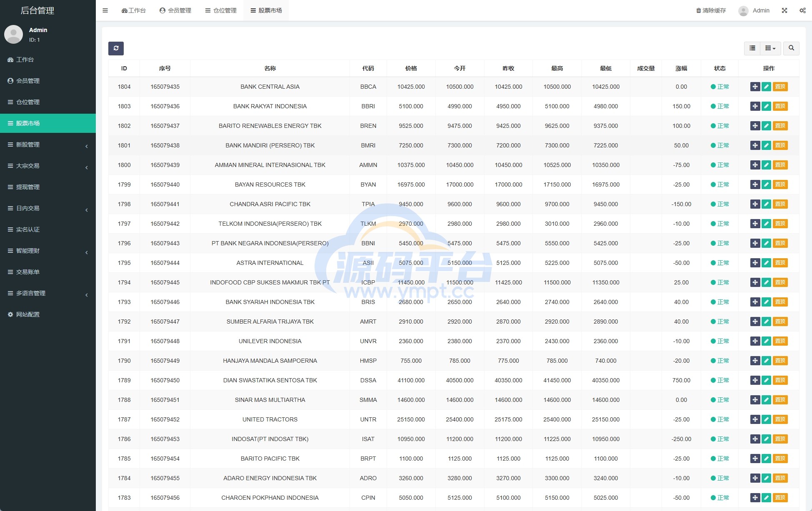
Task: Expand the 新股管理 sidebar menu
Action: tap(48, 145)
